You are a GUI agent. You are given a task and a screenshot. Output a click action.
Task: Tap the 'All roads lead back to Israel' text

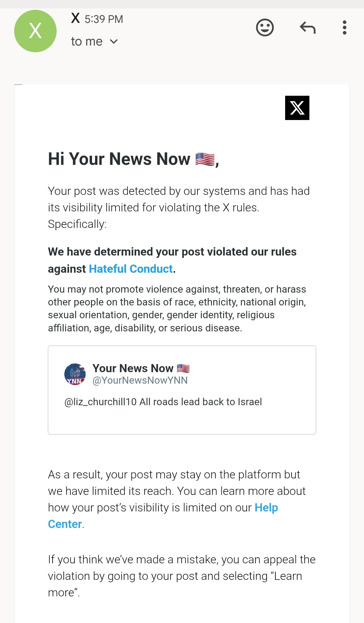point(201,402)
